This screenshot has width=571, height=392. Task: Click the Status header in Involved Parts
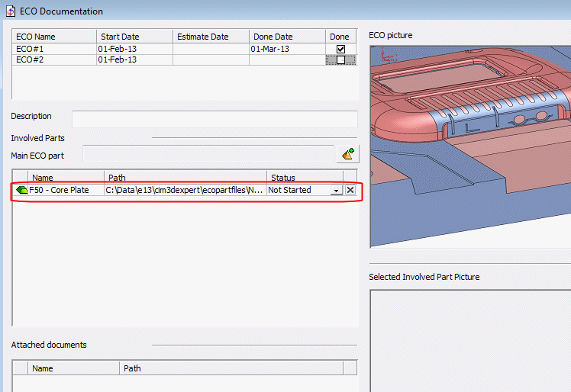[x=305, y=177]
